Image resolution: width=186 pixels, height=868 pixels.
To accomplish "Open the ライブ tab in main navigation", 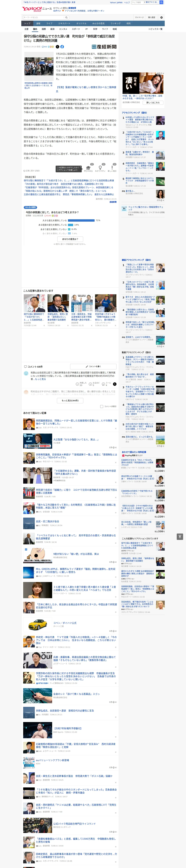I will pyautogui.click(x=49, y=24).
